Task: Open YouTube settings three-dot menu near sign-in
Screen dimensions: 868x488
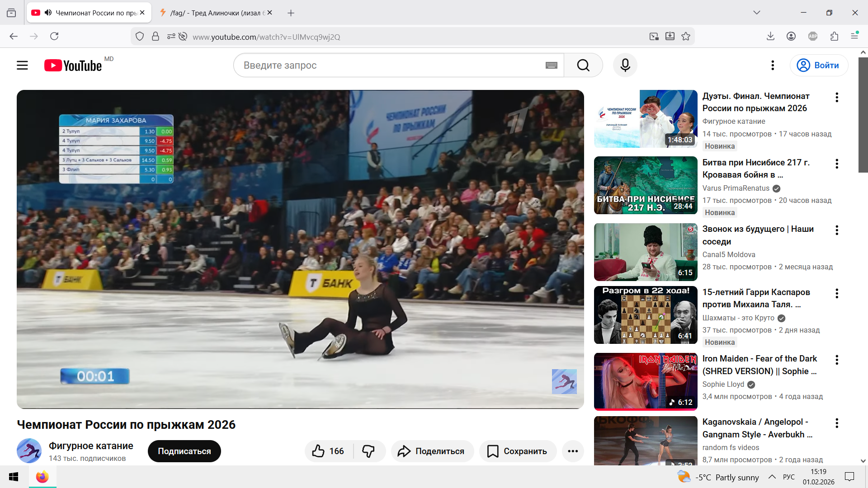Action: tap(773, 66)
